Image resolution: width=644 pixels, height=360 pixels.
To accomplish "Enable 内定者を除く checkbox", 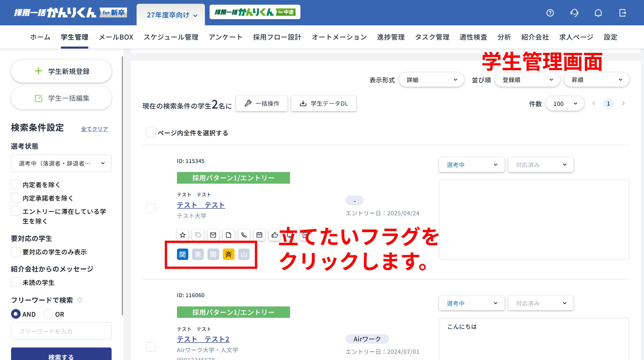I will coord(16,185).
